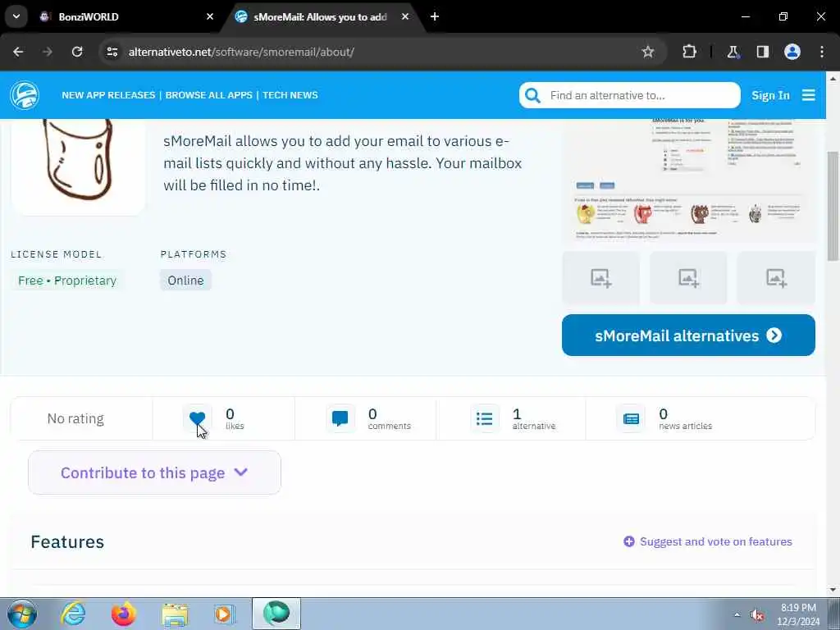Click the AlternativeTo logo icon
This screenshot has height=630, width=840.
coord(25,95)
